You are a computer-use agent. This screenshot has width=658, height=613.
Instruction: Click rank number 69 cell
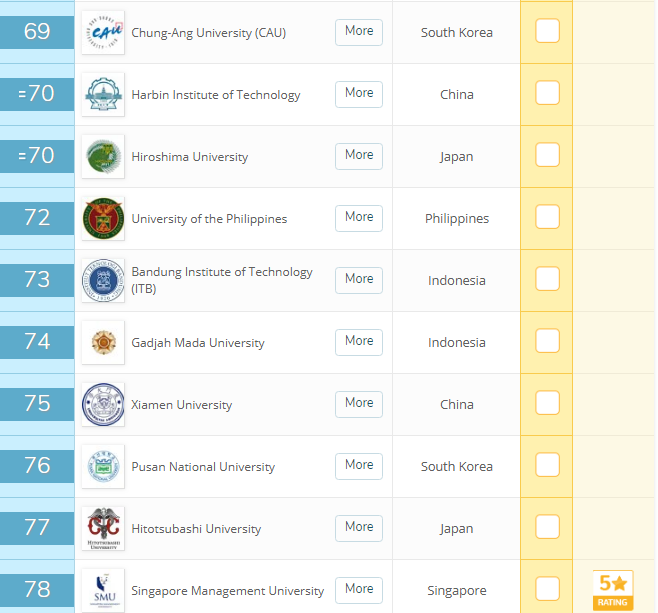[37, 32]
